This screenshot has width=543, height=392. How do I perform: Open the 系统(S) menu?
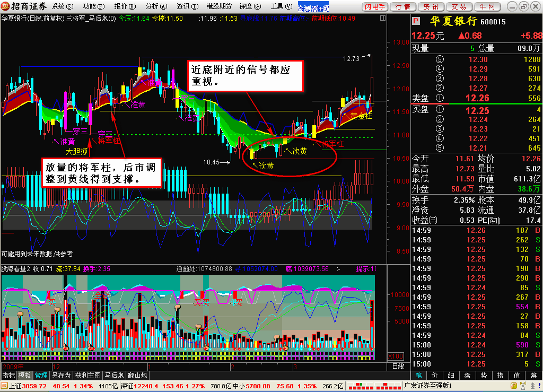(x=63, y=6)
